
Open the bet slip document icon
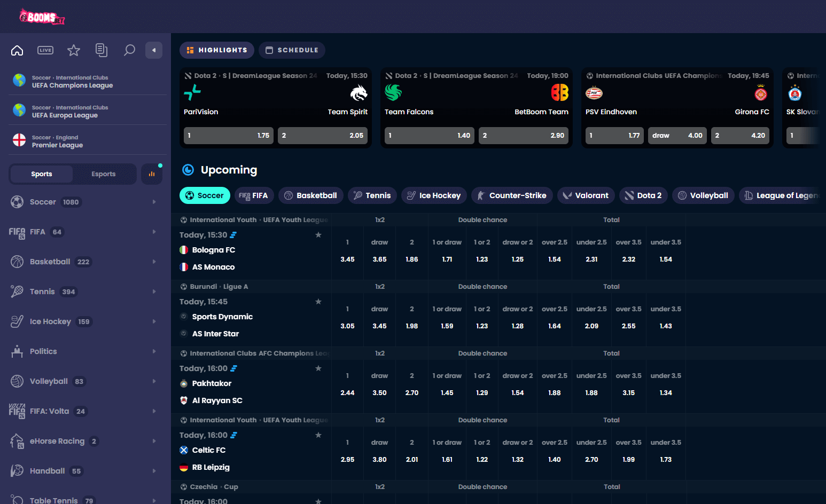102,50
